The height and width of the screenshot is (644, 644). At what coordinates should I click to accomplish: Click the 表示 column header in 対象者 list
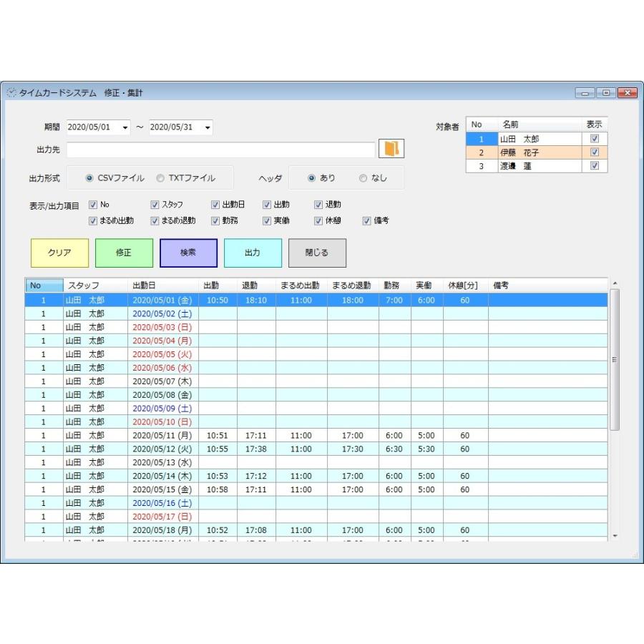pyautogui.click(x=595, y=125)
